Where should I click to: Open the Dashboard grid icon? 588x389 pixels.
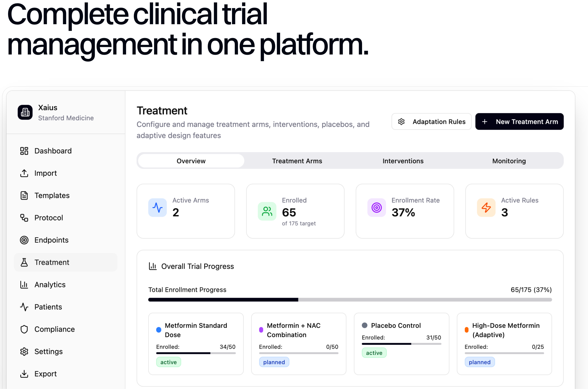(24, 151)
